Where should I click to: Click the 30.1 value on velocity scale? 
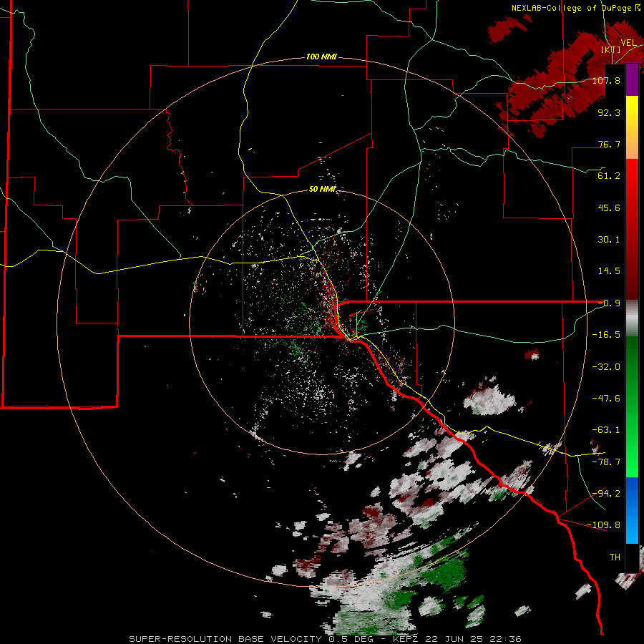click(609, 239)
